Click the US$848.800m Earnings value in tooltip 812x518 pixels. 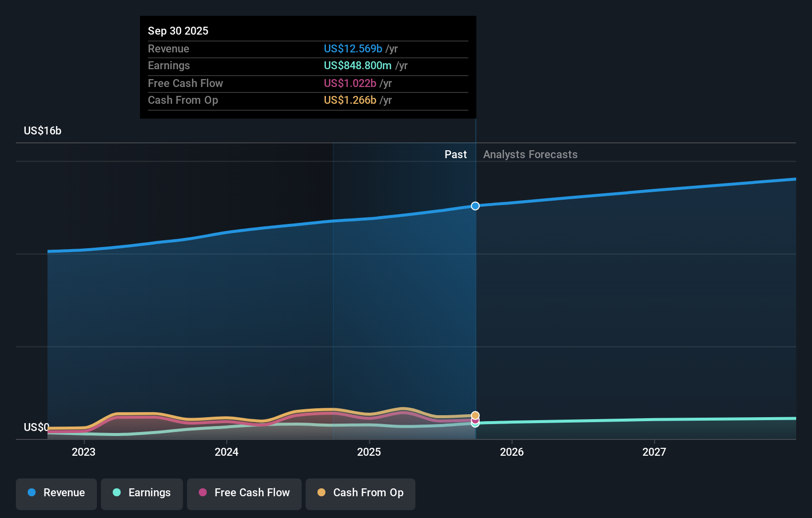[357, 65]
